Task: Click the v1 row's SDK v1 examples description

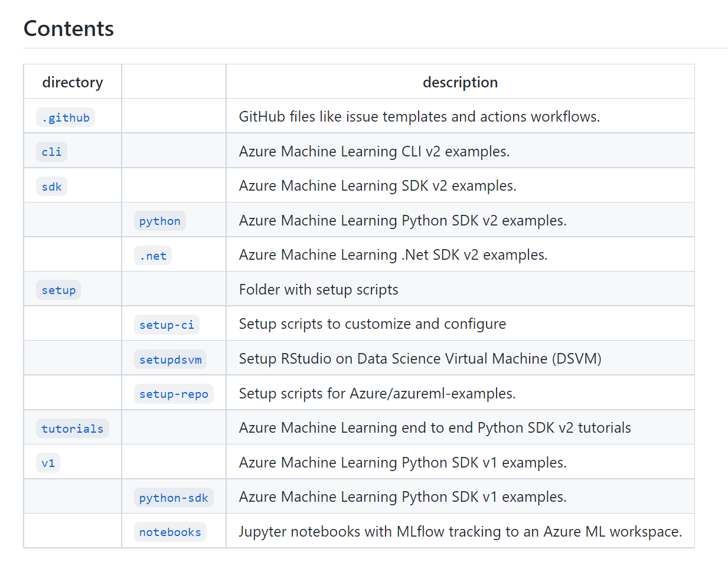Action: [403, 463]
